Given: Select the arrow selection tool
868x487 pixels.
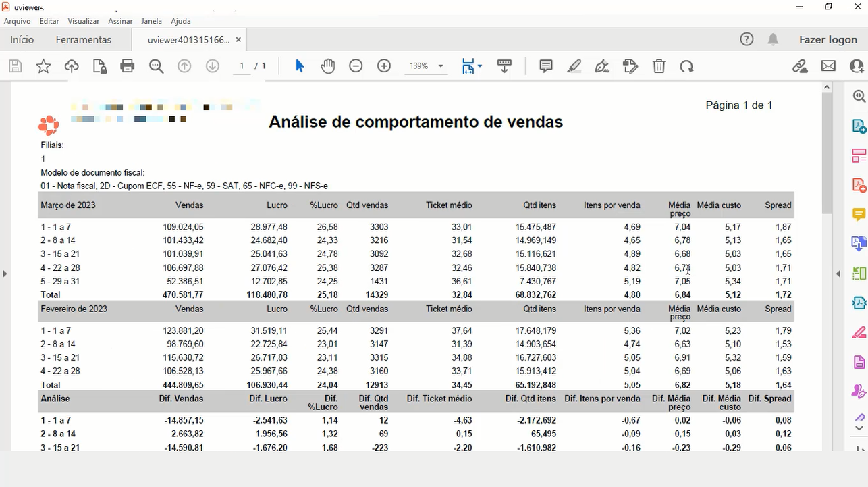Looking at the screenshot, I should [x=300, y=66].
